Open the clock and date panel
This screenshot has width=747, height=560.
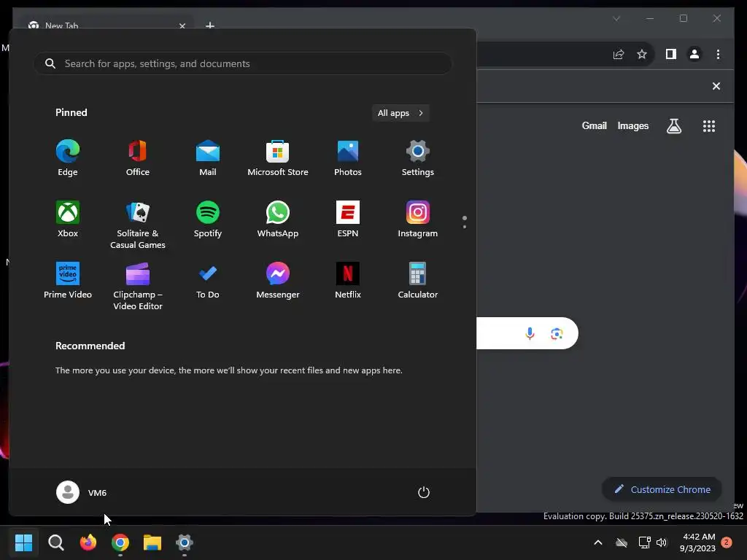click(x=697, y=542)
